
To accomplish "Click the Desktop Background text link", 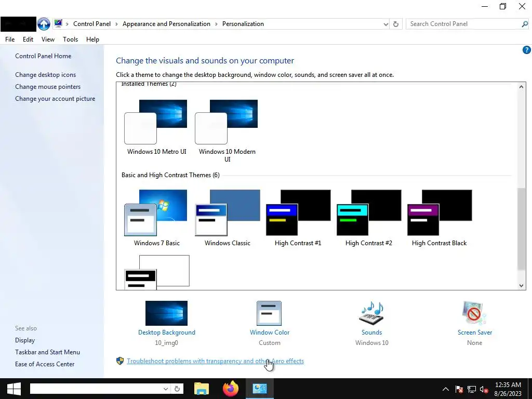I will (x=167, y=332).
